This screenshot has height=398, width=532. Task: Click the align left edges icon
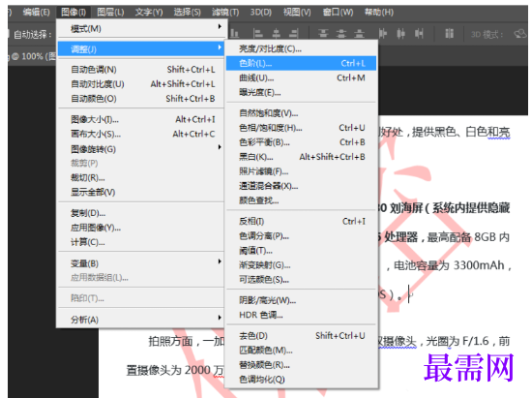point(258,33)
